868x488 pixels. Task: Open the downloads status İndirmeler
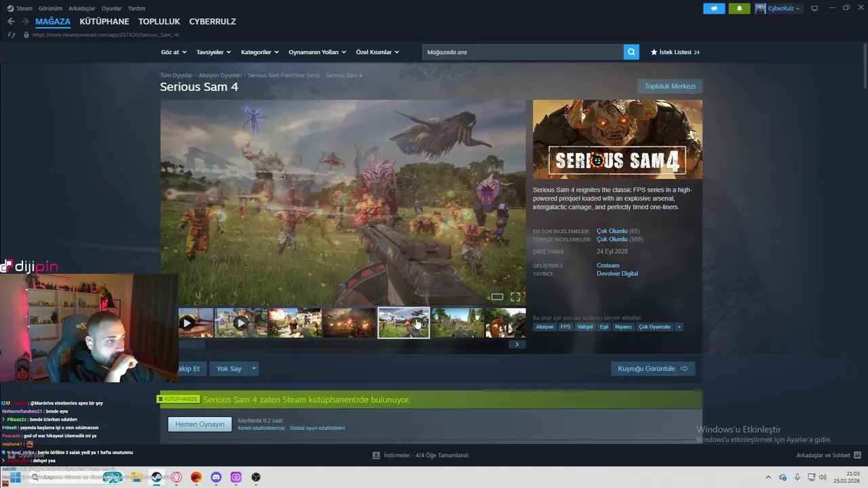click(420, 455)
